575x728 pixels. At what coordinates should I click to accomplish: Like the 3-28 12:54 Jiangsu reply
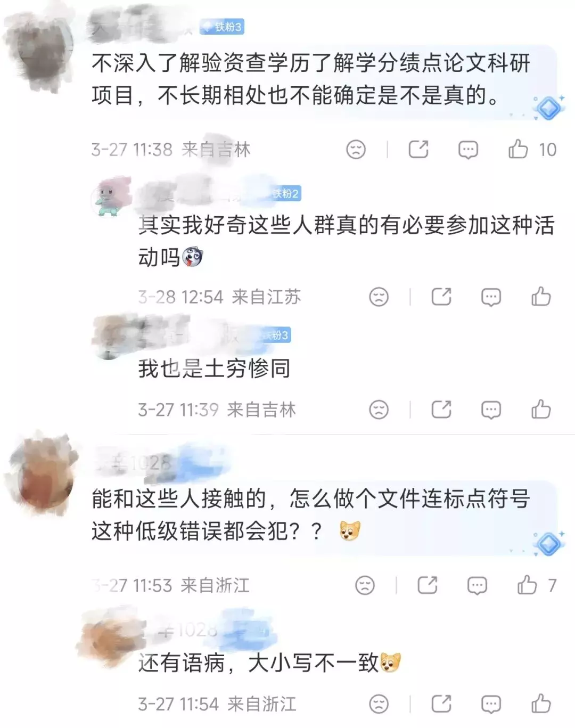(x=541, y=296)
